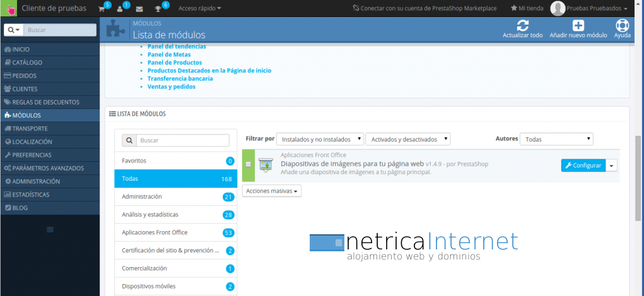Open the messages envelope icon
The height and width of the screenshot is (296, 644).
139,9
